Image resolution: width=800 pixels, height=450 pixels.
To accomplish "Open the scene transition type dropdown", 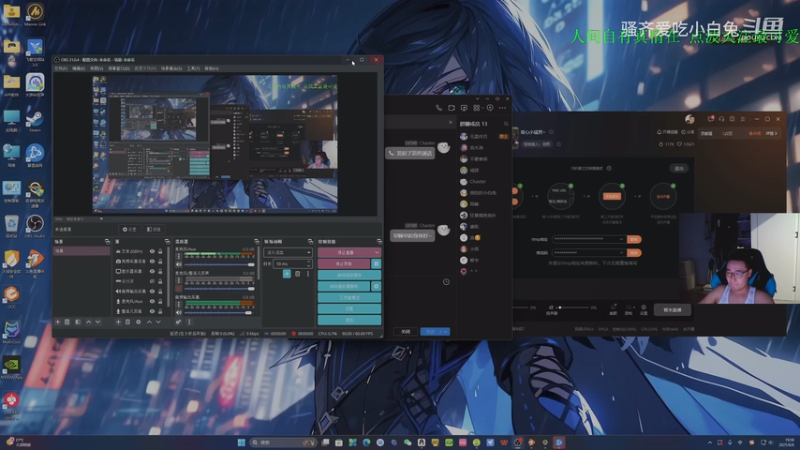I will pos(288,253).
